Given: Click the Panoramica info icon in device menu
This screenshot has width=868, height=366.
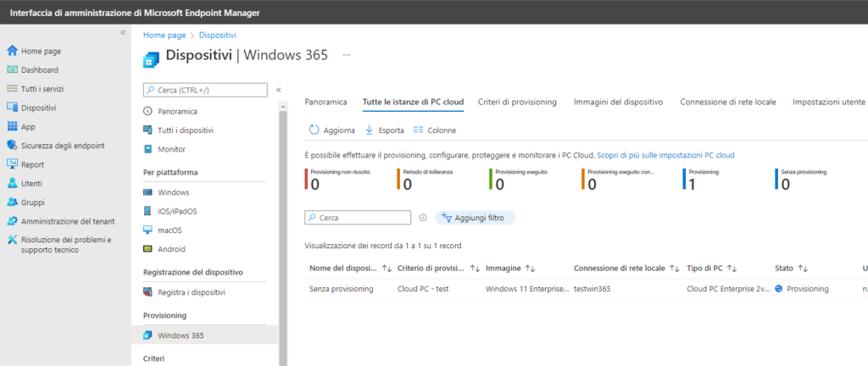Looking at the screenshot, I should pyautogui.click(x=147, y=111).
